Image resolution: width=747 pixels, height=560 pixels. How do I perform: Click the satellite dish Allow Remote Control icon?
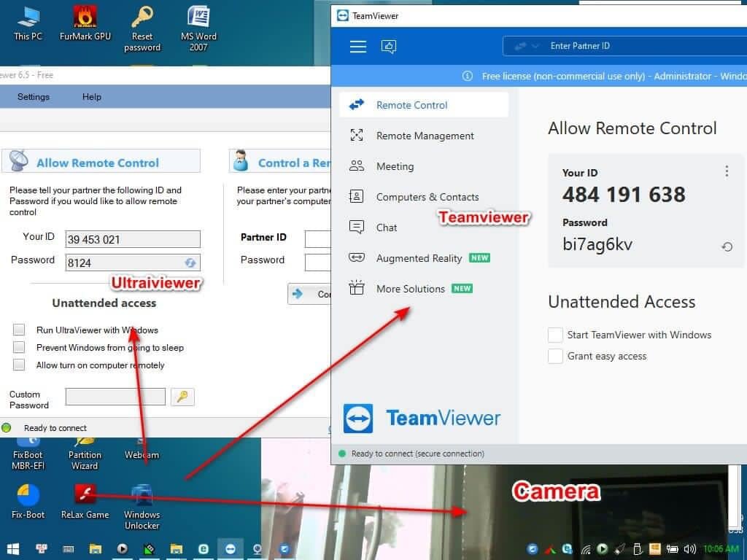[x=18, y=161]
